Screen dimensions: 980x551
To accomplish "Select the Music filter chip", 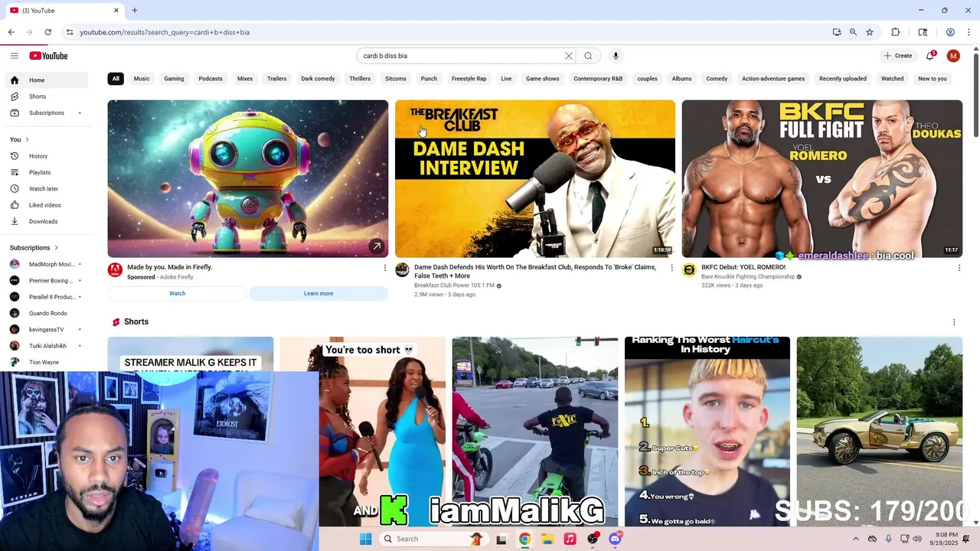I will [x=142, y=79].
